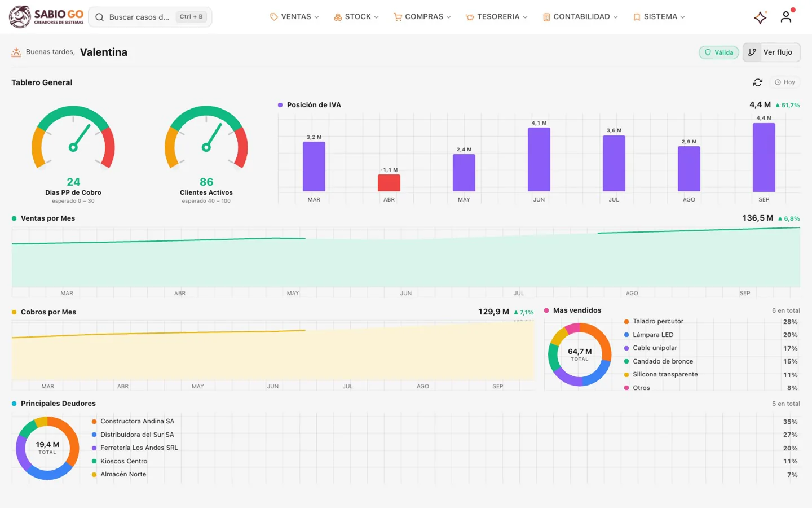Image resolution: width=812 pixels, height=508 pixels.
Task: Open the VENTAS menu
Action: coord(294,17)
